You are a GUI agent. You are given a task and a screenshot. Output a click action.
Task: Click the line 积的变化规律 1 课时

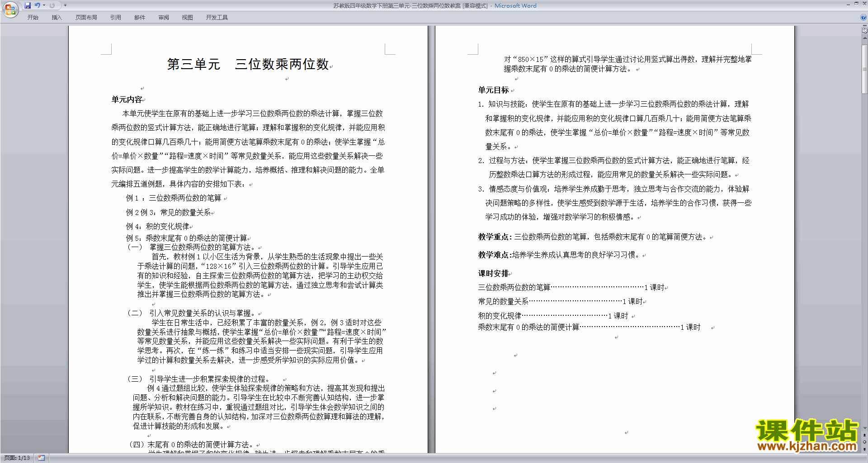click(553, 316)
